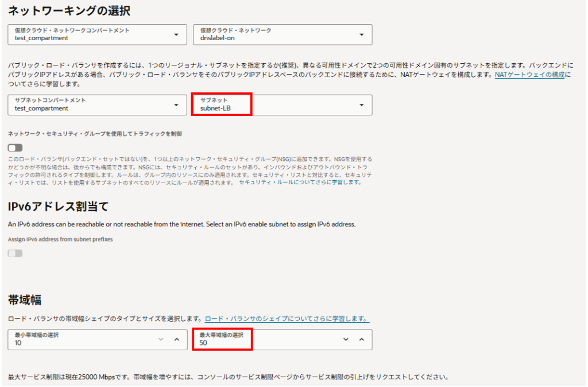This screenshot has width=588, height=387.
Task: Open the 仮想クラウド・ネットワーク dropdown field
Action: click(276, 34)
